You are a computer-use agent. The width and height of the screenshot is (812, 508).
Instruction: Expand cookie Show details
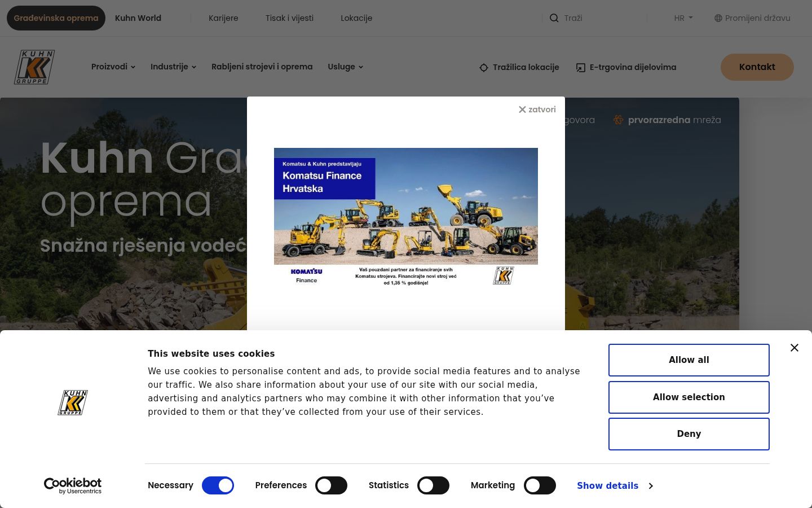(x=615, y=485)
